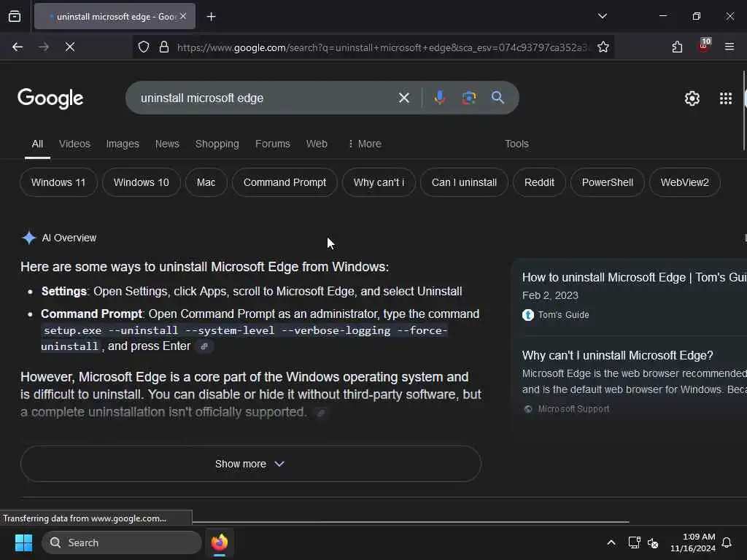Submit search with magnifier icon
The width and height of the screenshot is (747, 560).
pyautogui.click(x=498, y=98)
